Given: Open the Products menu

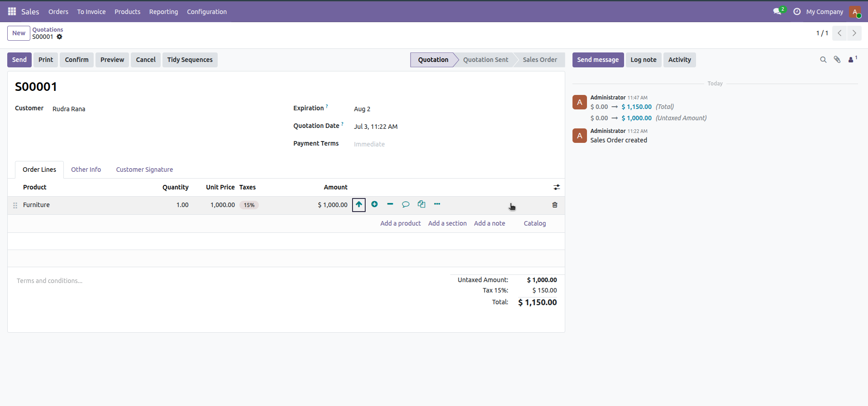Looking at the screenshot, I should pos(127,12).
